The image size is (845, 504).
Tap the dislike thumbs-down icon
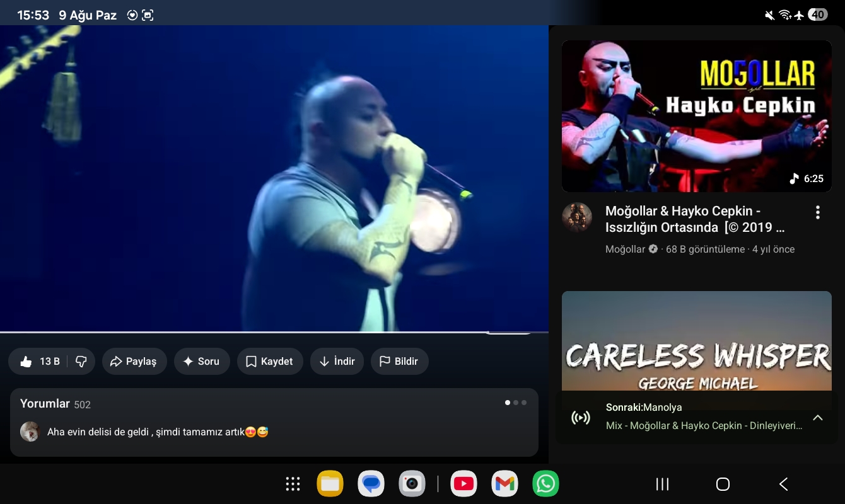(x=81, y=362)
